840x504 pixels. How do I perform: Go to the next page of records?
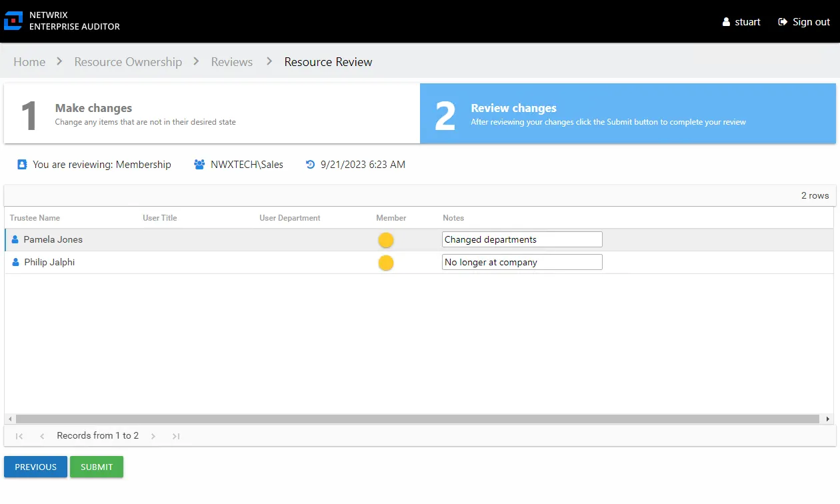point(153,436)
